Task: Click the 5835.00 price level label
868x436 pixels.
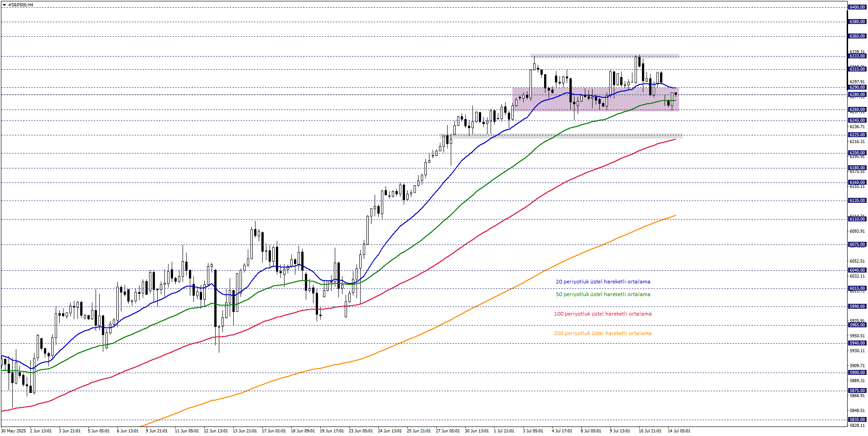Action: [x=857, y=420]
